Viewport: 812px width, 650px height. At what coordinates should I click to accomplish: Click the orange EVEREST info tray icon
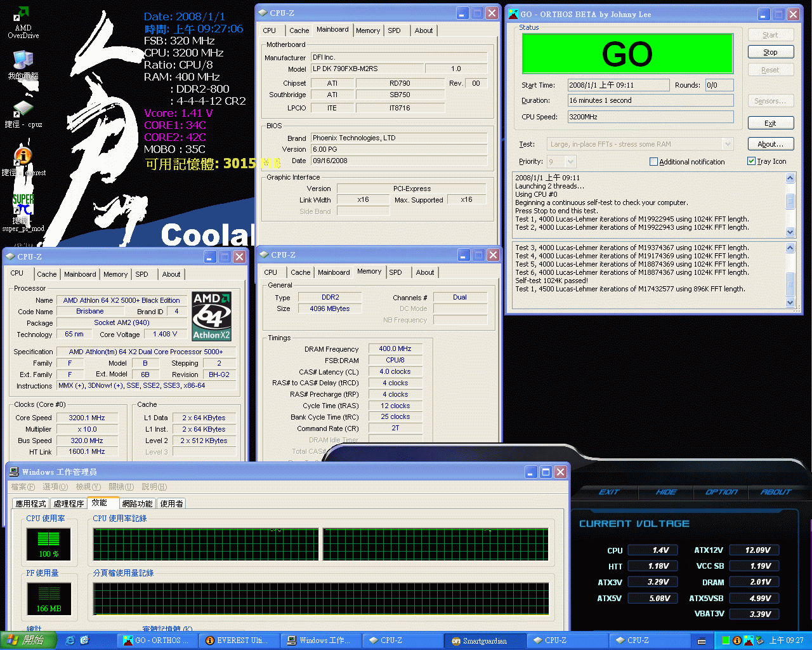[737, 640]
